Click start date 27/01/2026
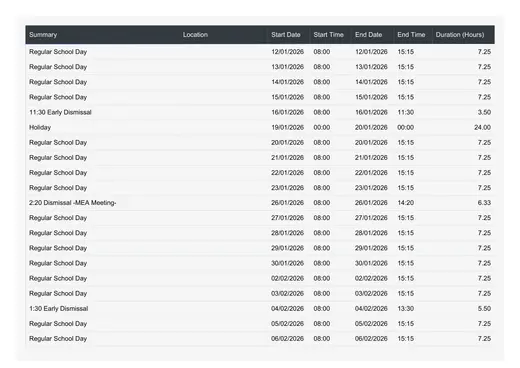The image size is (520, 368). click(x=287, y=218)
